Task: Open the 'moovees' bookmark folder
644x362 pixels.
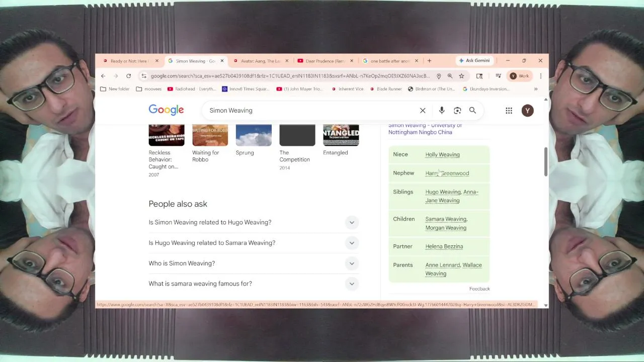Action: point(149,89)
